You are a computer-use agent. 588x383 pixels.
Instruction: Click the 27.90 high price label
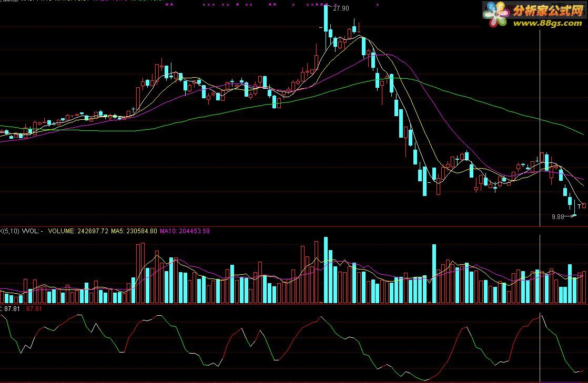pyautogui.click(x=341, y=8)
